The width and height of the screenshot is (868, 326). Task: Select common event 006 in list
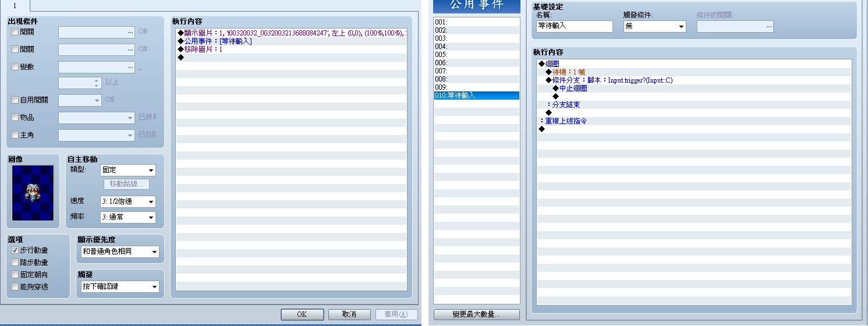[x=477, y=63]
